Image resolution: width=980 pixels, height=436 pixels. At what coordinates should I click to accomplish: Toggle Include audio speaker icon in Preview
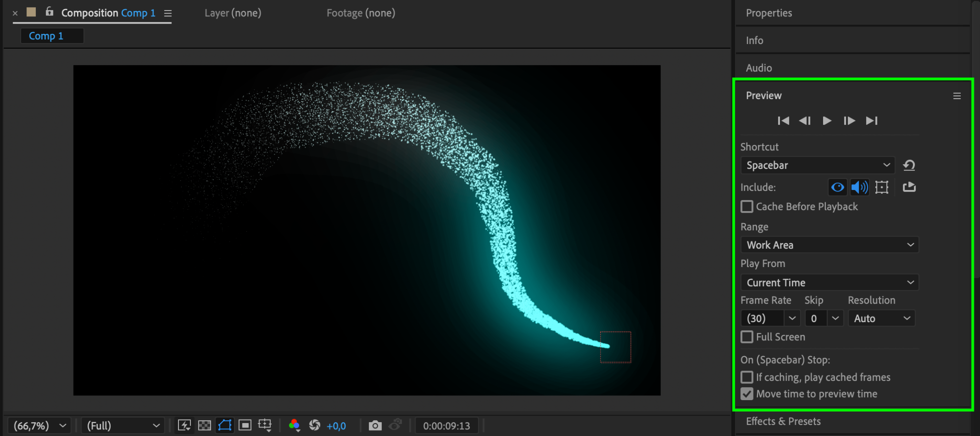click(859, 187)
